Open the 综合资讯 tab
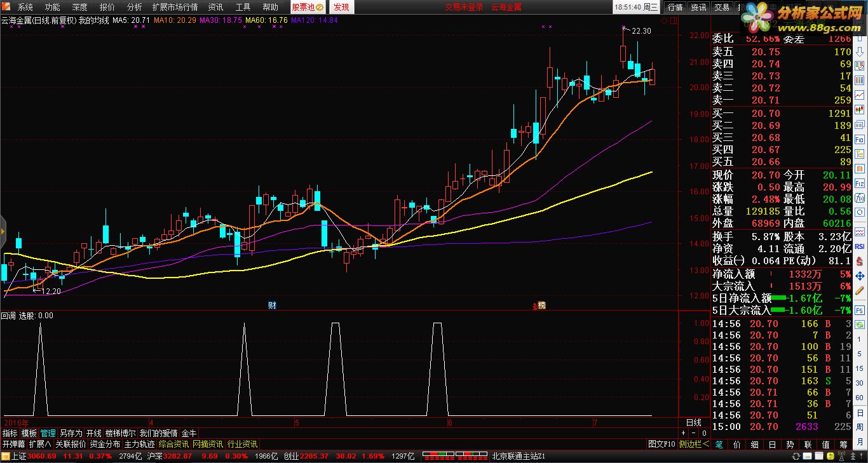Image resolution: width=868 pixels, height=463 pixels. 173,444
